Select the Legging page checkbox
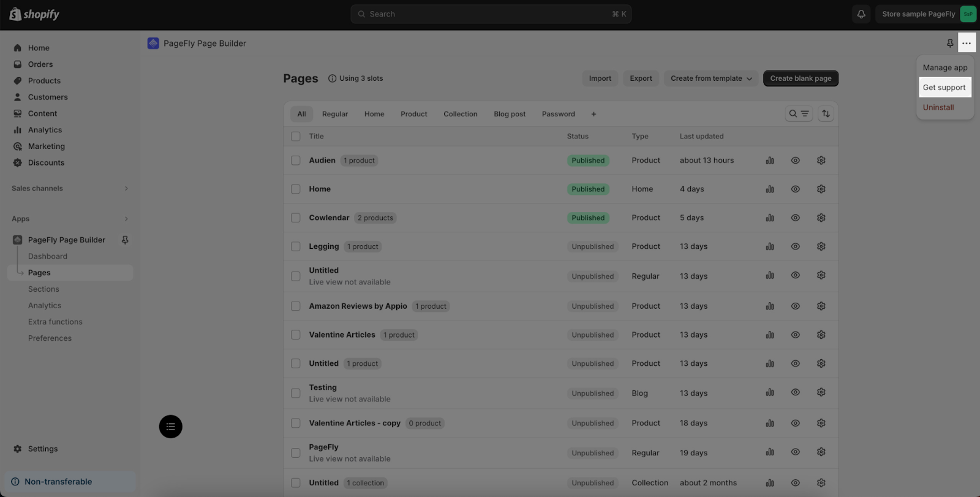This screenshot has height=497, width=980. (296, 246)
